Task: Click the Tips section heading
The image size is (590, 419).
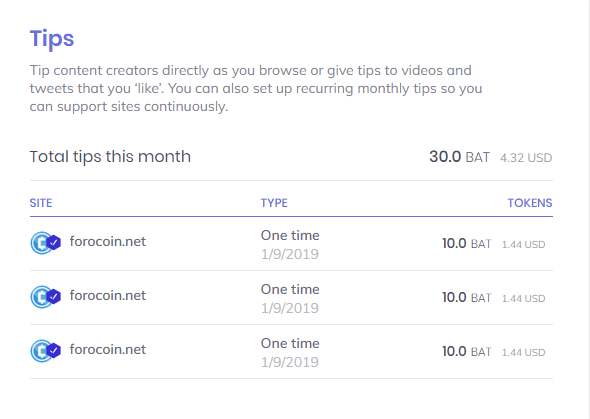Action: click(x=52, y=39)
